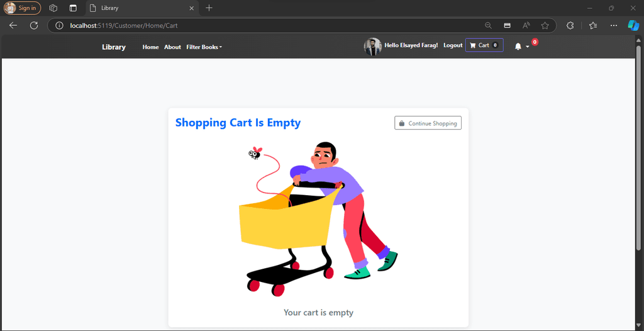Open the browser Settings and more menu

[614, 26]
